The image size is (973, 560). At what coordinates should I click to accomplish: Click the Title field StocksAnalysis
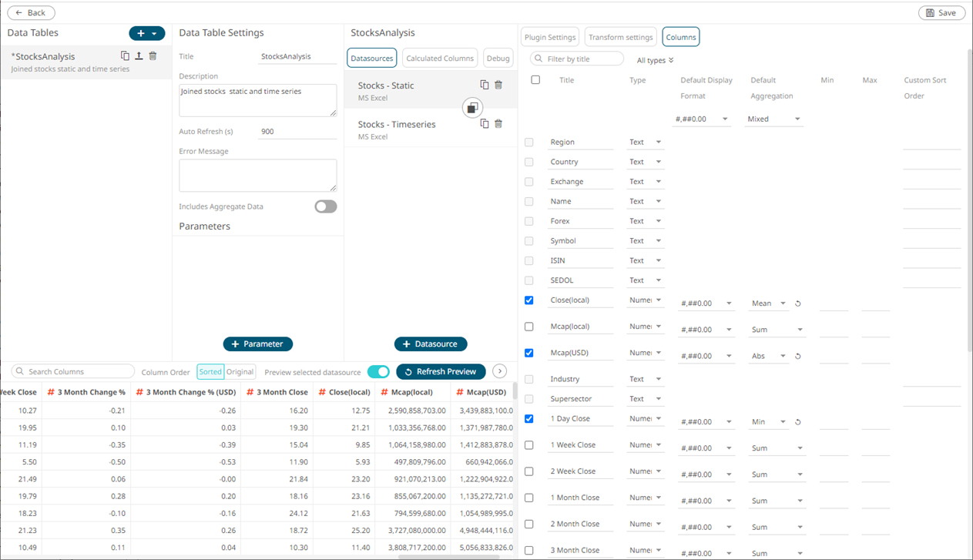tap(297, 56)
